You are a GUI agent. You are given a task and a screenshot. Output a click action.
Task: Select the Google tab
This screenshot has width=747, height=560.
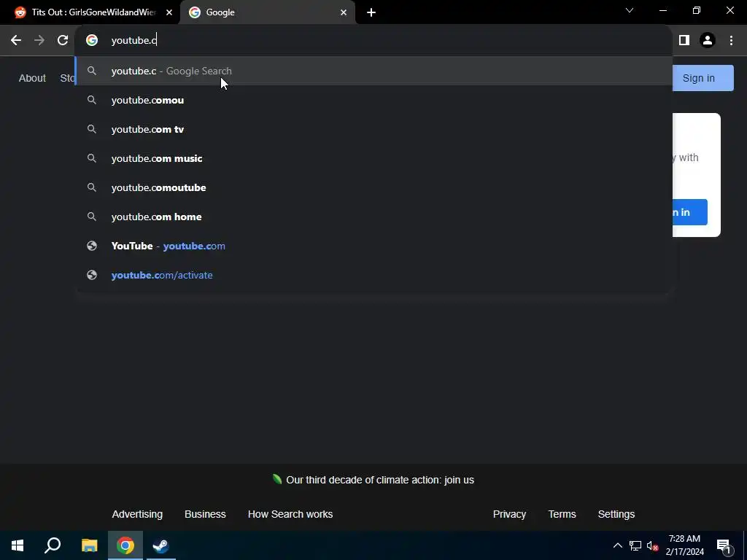[268, 12]
